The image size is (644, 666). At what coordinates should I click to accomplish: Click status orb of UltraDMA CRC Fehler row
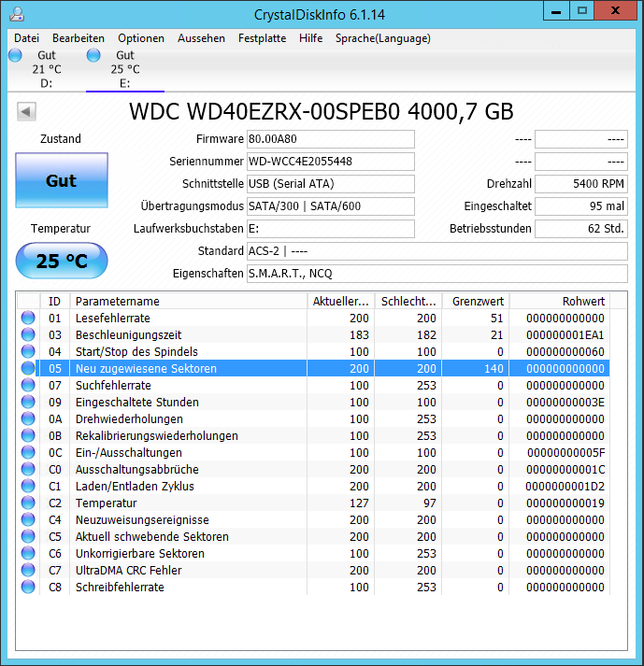tap(28, 570)
